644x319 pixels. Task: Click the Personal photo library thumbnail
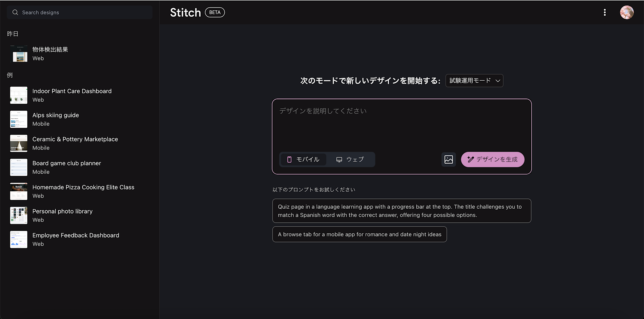19,215
